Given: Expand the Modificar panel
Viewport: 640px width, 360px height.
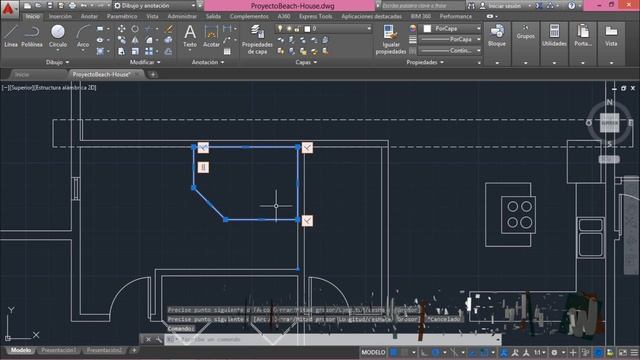Looking at the screenshot, I should [x=145, y=62].
